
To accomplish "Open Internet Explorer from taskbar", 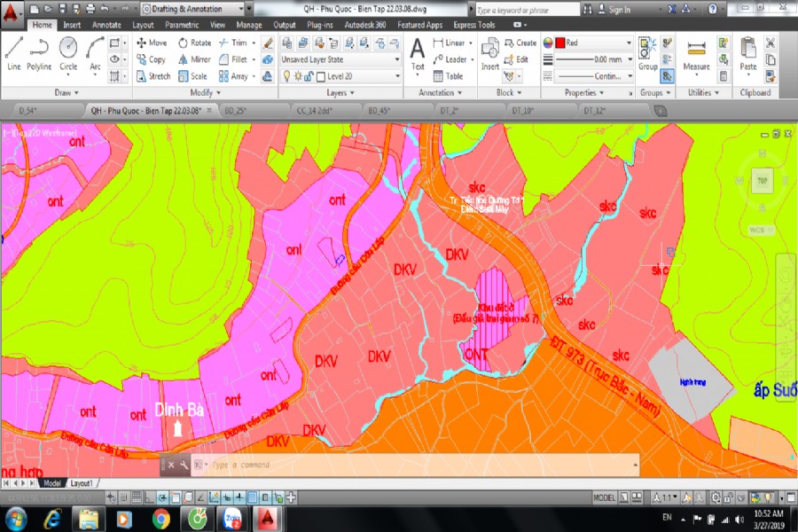I will tap(52, 520).
